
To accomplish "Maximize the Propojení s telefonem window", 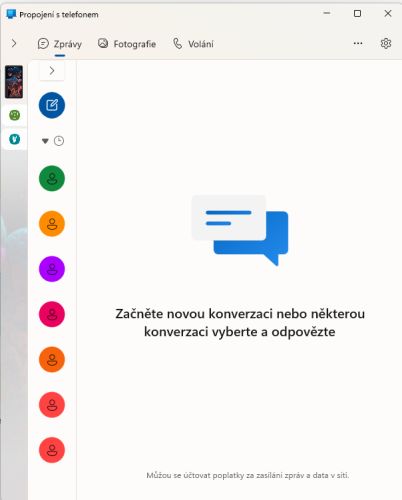I will pos(357,13).
